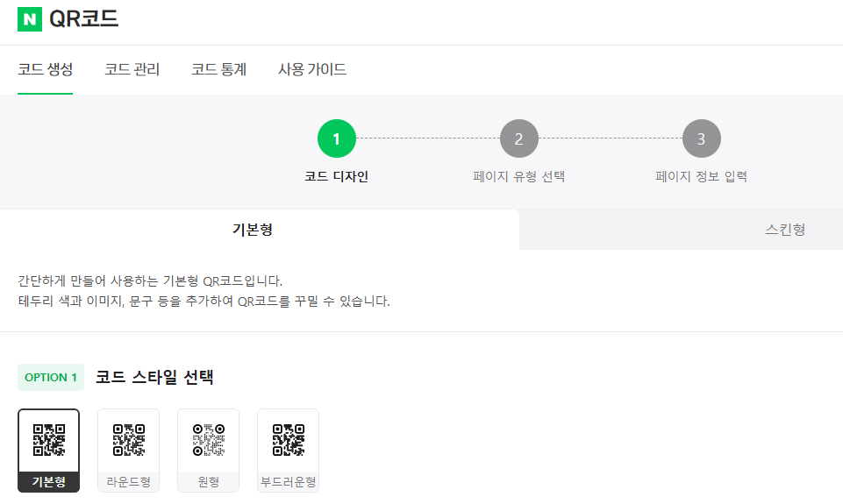Select the 기본형 QR code style thumbnail

click(48, 451)
